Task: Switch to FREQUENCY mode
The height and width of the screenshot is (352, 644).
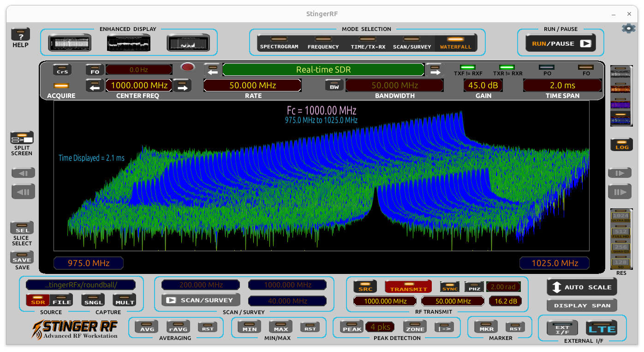Action: (x=323, y=43)
